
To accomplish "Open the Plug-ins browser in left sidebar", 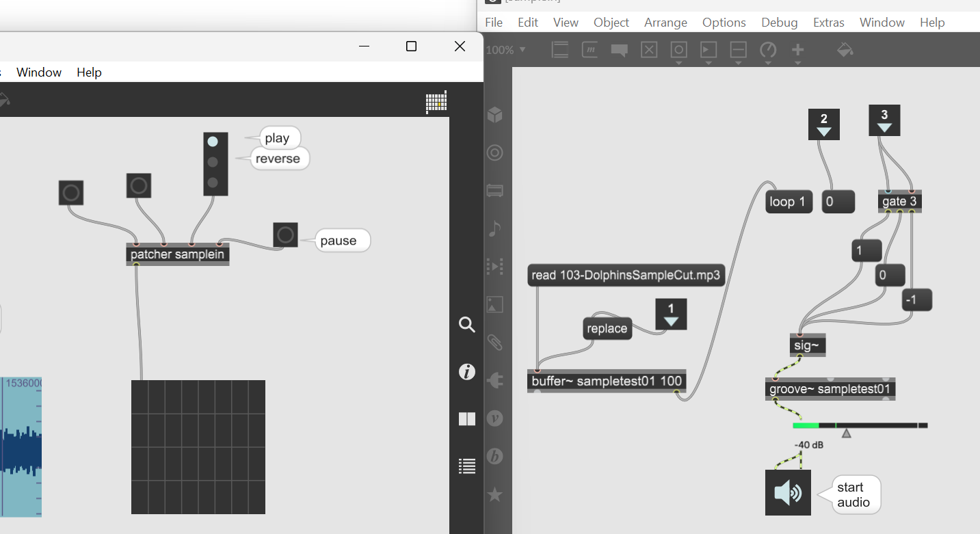I will tap(494, 379).
